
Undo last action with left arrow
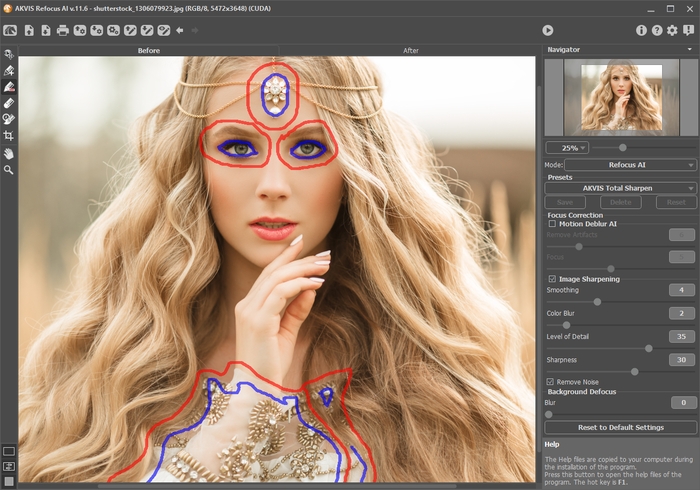pos(180,30)
